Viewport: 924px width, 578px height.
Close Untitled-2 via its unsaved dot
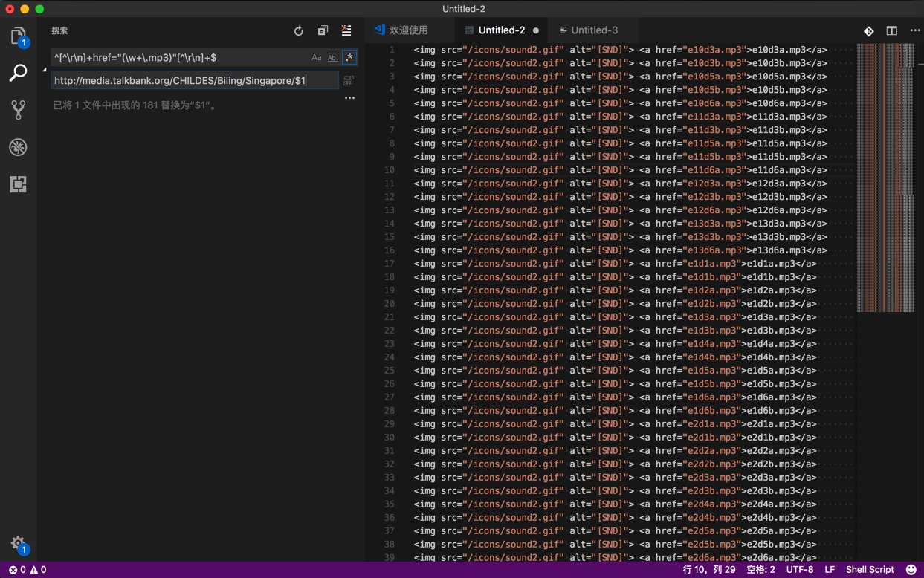click(x=536, y=30)
